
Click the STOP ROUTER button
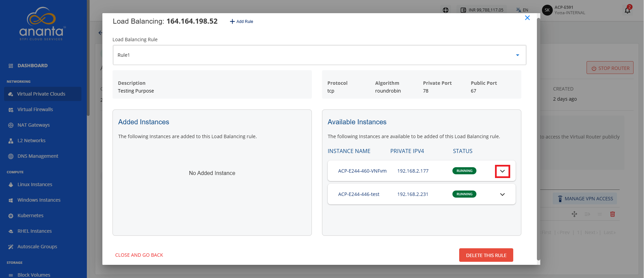coord(610,68)
